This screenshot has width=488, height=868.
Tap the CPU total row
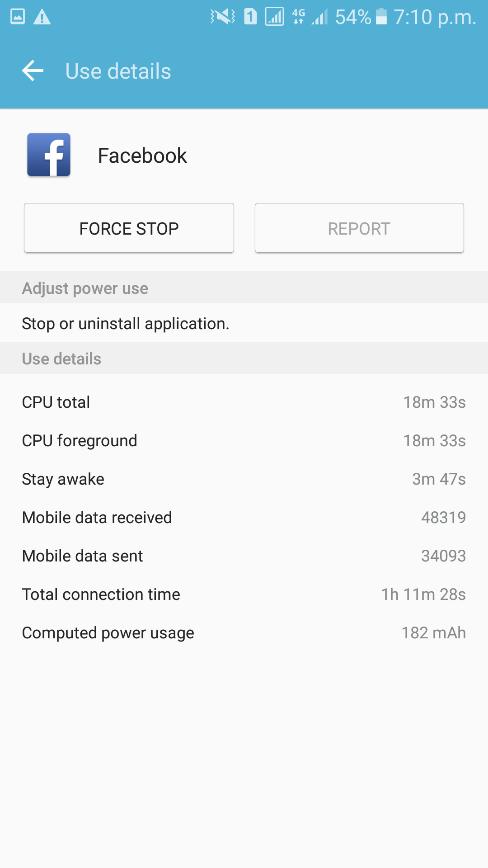(244, 402)
